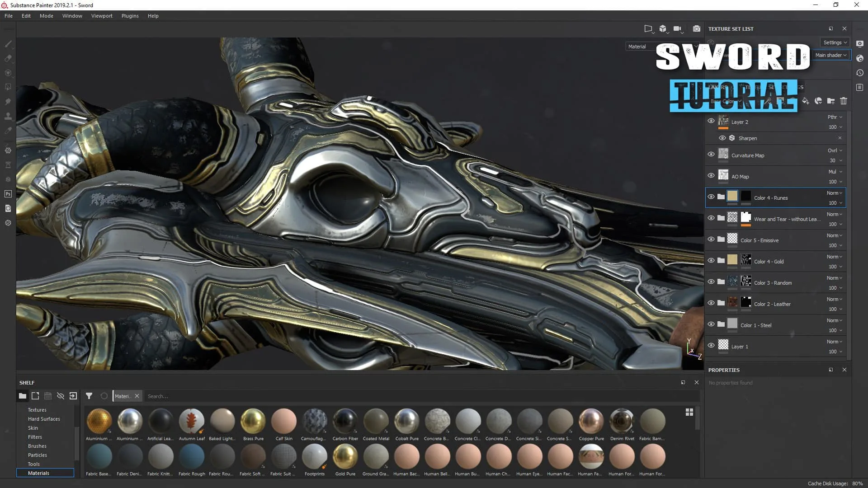Delete layer using the trash icon
This screenshot has height=488, width=868.
click(x=844, y=101)
